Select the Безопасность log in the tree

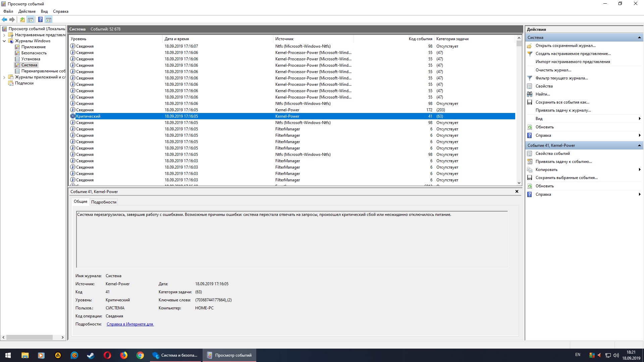34,53
